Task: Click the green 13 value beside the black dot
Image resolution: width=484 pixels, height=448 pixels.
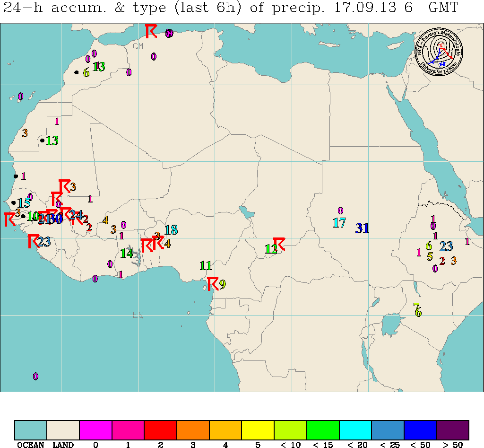Action: [52, 141]
